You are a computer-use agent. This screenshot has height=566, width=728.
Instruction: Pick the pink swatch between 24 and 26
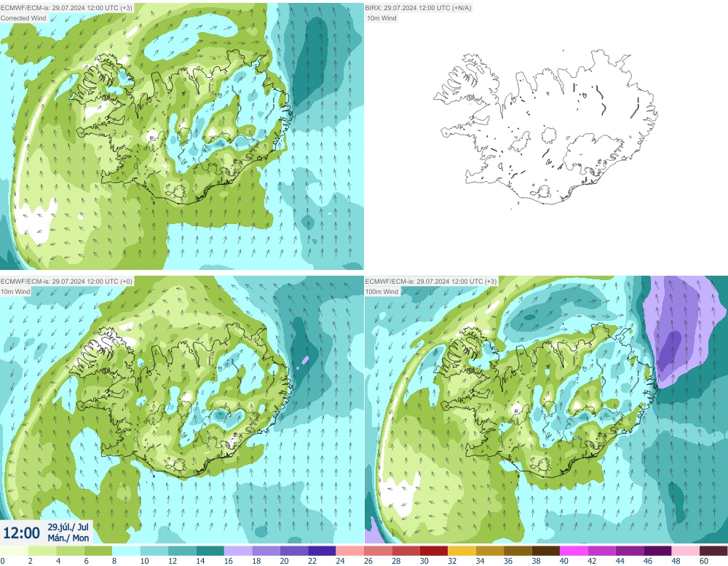click(350, 551)
